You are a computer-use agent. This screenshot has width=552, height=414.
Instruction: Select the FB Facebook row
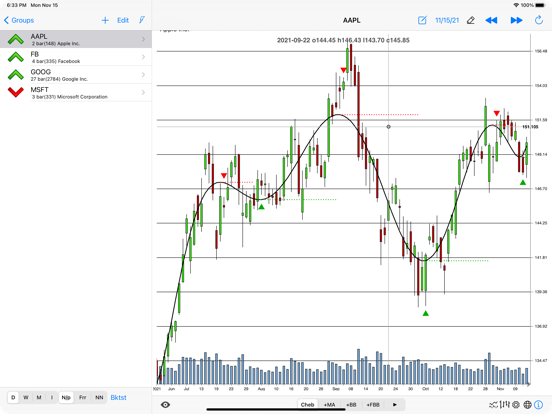point(76,57)
